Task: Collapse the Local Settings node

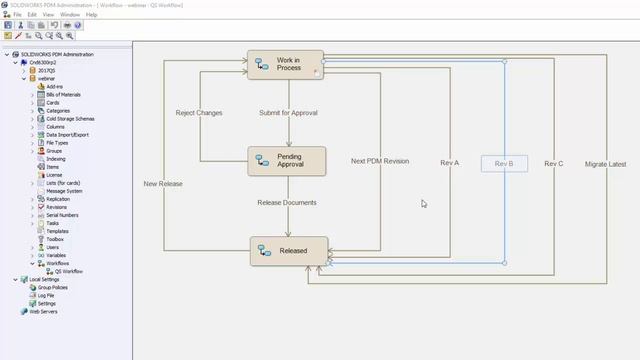Action: point(16,280)
